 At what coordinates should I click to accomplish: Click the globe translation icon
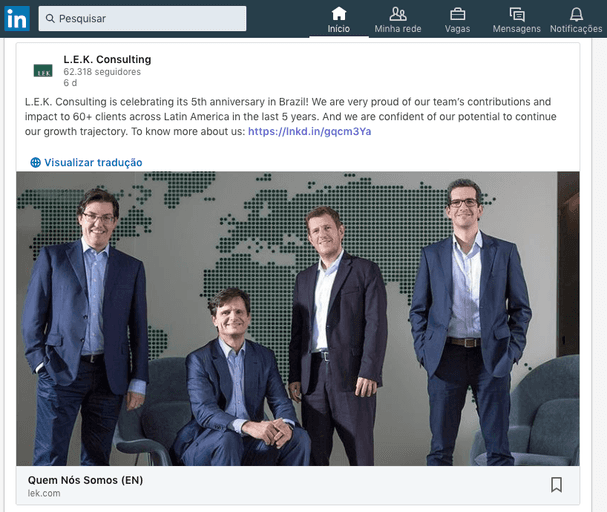pyautogui.click(x=35, y=163)
